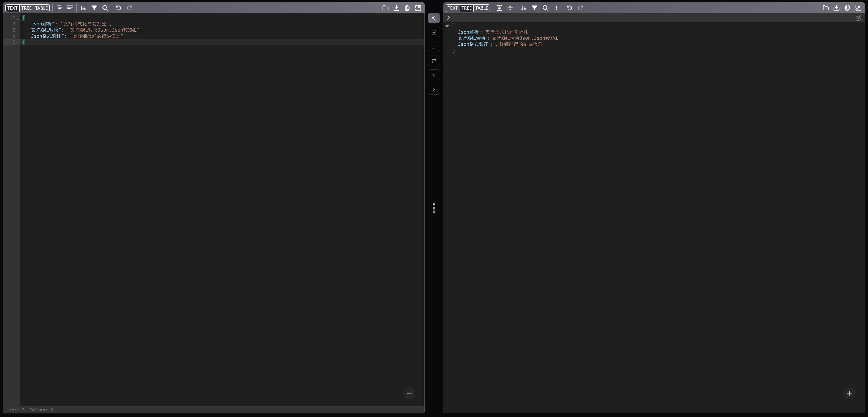Click the "Json格式验证" key in text editor
The image size is (868, 417).
click(x=46, y=36)
